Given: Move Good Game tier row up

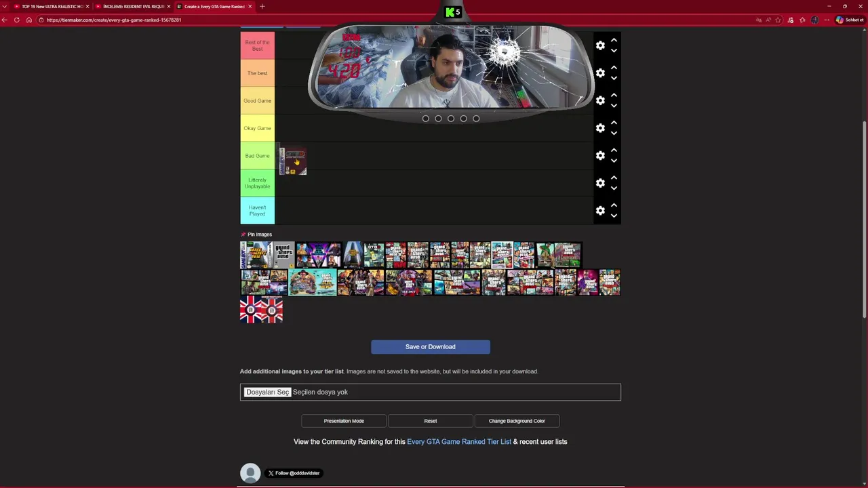Looking at the screenshot, I should coord(614,96).
